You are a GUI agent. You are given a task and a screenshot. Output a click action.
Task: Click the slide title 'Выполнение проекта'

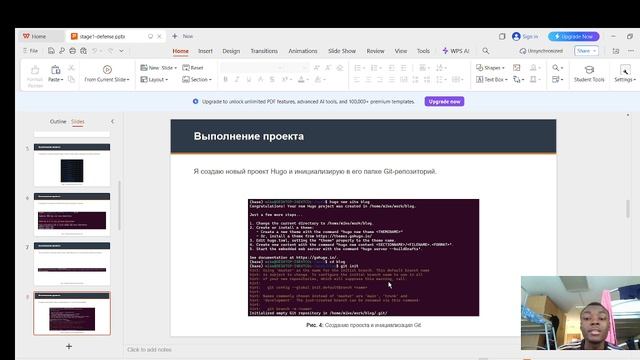pos(249,136)
